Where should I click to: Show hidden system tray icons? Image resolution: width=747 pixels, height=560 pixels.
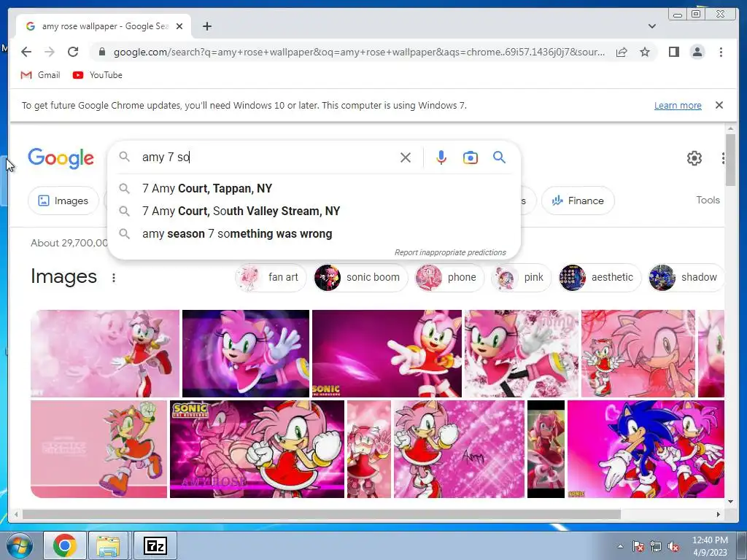[620, 546]
